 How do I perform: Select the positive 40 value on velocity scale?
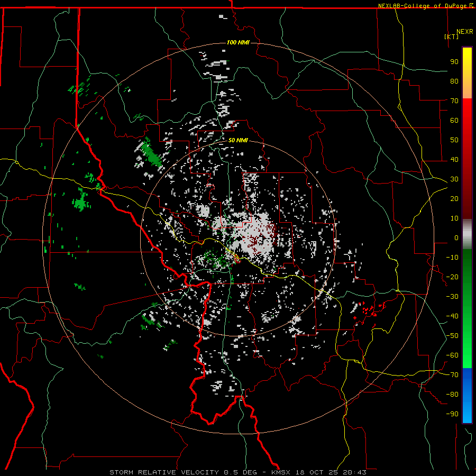coord(454,160)
